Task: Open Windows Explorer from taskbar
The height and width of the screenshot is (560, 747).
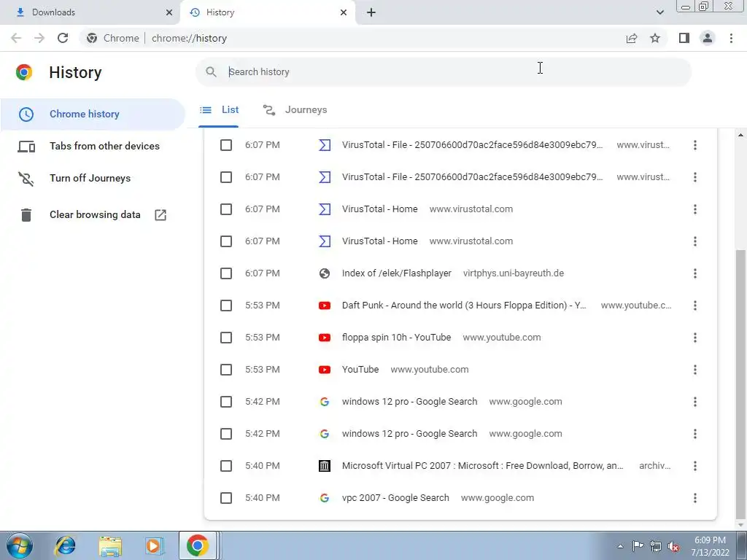Action: [110, 545]
